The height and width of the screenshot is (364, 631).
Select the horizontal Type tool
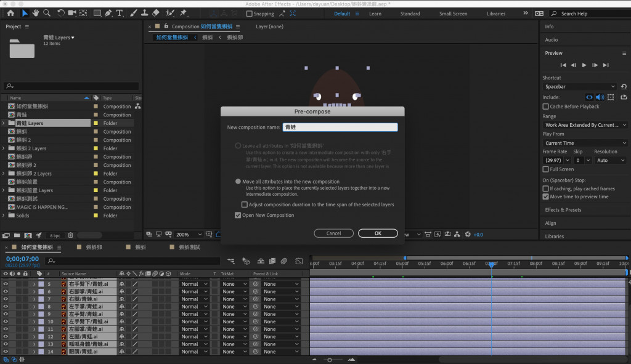tap(120, 13)
